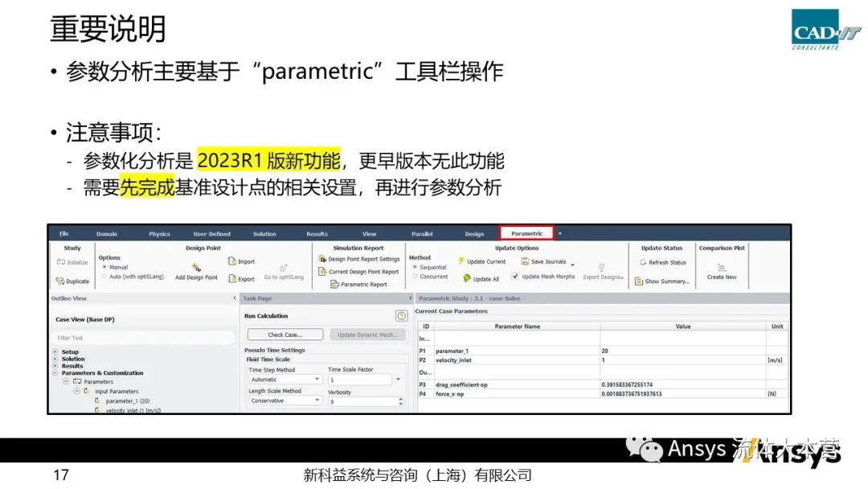The image size is (868, 489).
Task: Click the Export design point icon
Action: [x=232, y=278]
